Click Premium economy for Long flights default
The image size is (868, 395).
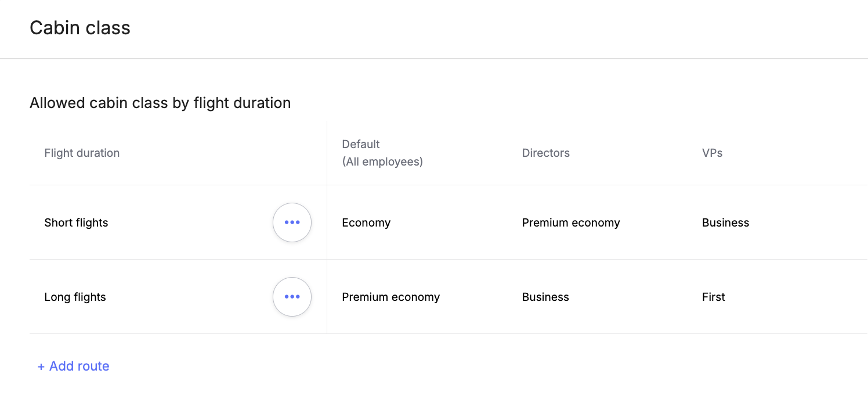390,297
